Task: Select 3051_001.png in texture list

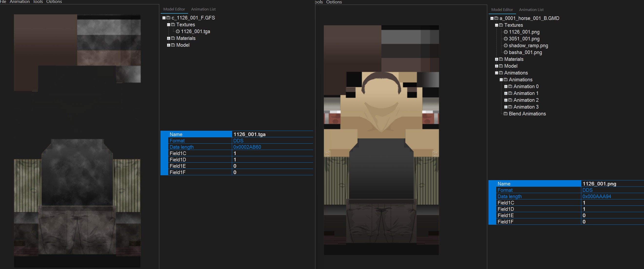Action: (524, 39)
